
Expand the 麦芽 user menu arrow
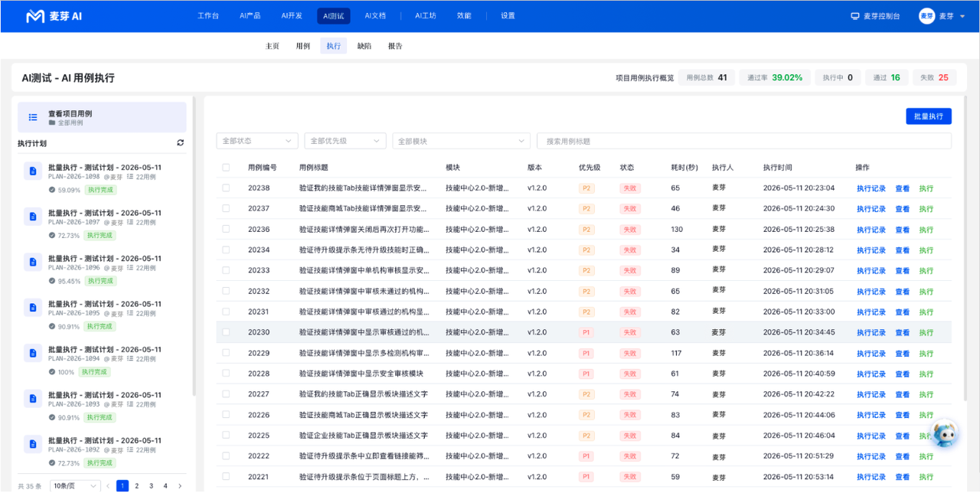[962, 16]
